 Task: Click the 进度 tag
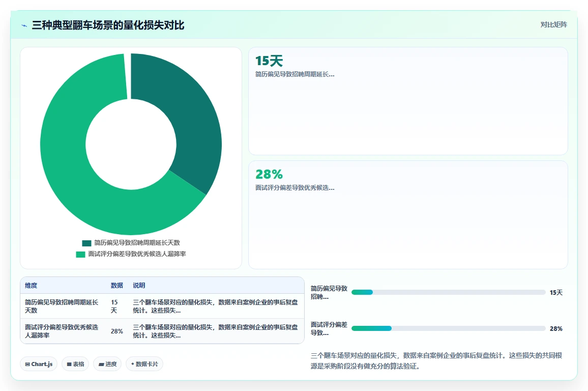[x=107, y=364]
